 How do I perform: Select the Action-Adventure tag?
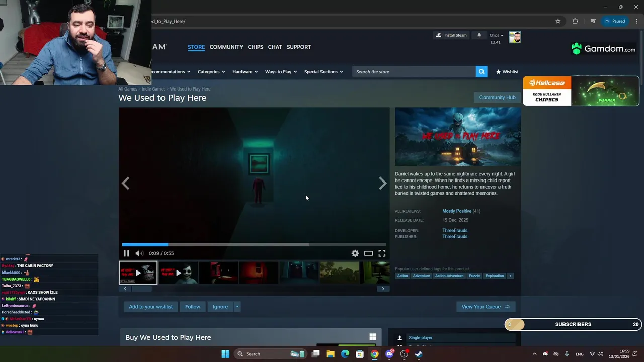click(x=449, y=276)
